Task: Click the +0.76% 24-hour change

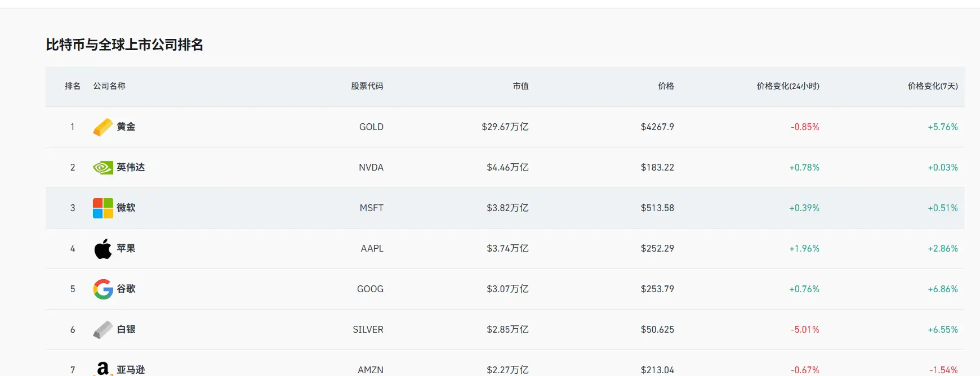Action: (804, 289)
